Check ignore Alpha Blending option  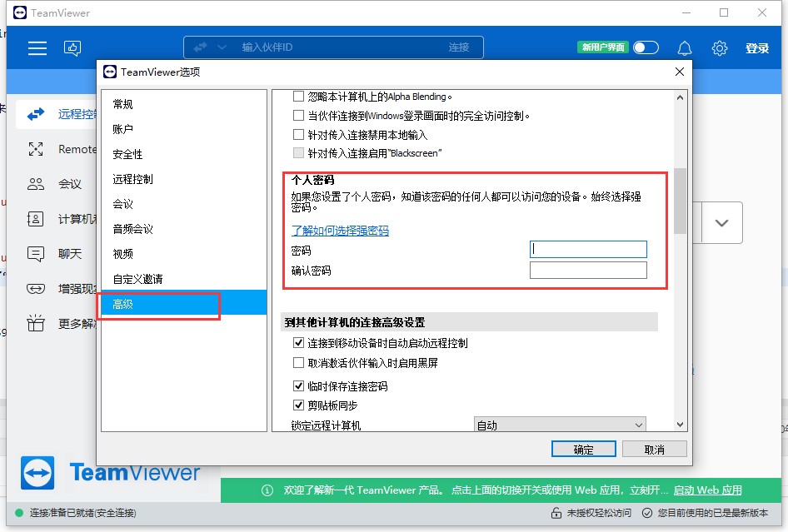tap(298, 96)
